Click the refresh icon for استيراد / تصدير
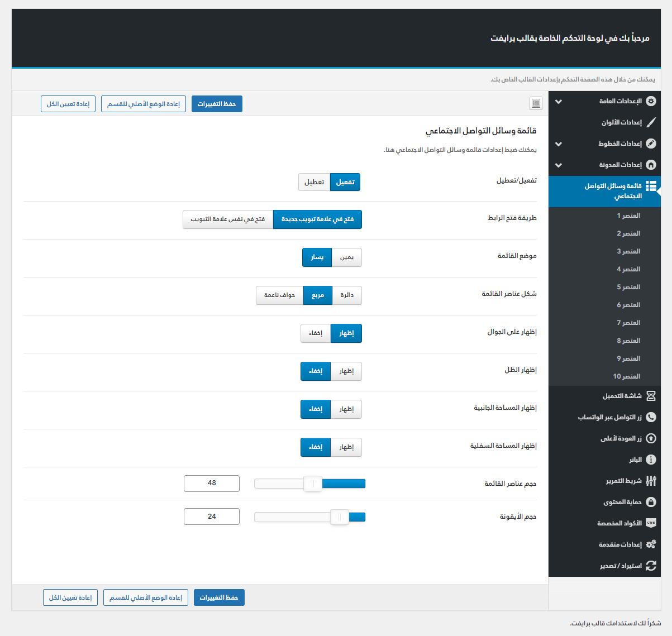 tap(651, 566)
